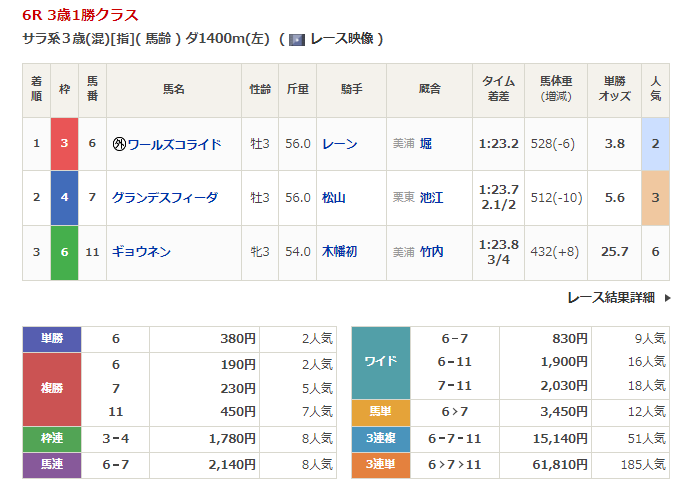Select the 3連単 payout label

click(382, 465)
